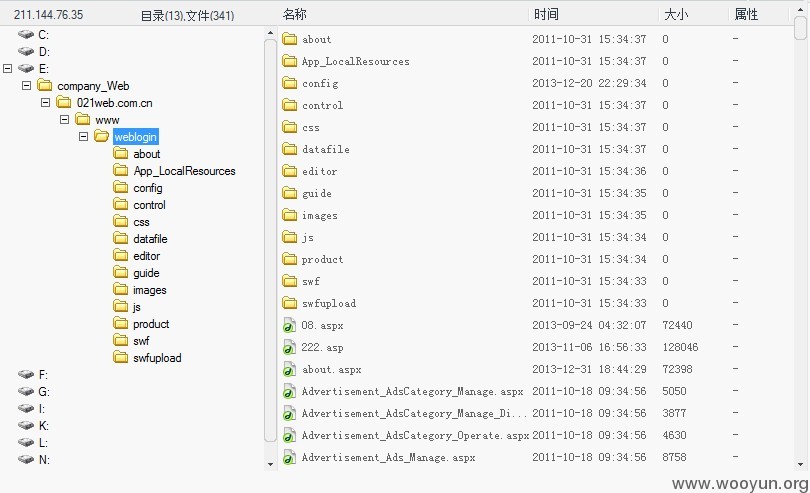Click the Advertisement_Ads_Manage.aspx file icon

(289, 457)
